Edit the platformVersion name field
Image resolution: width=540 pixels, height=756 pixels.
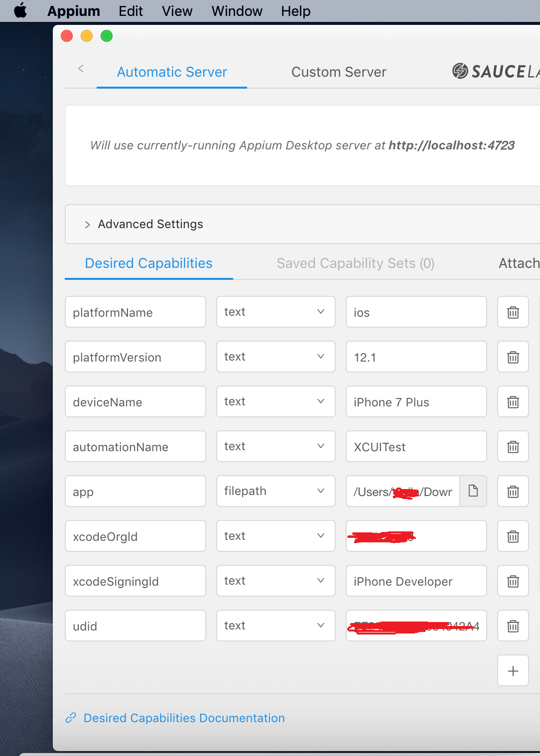(x=135, y=357)
